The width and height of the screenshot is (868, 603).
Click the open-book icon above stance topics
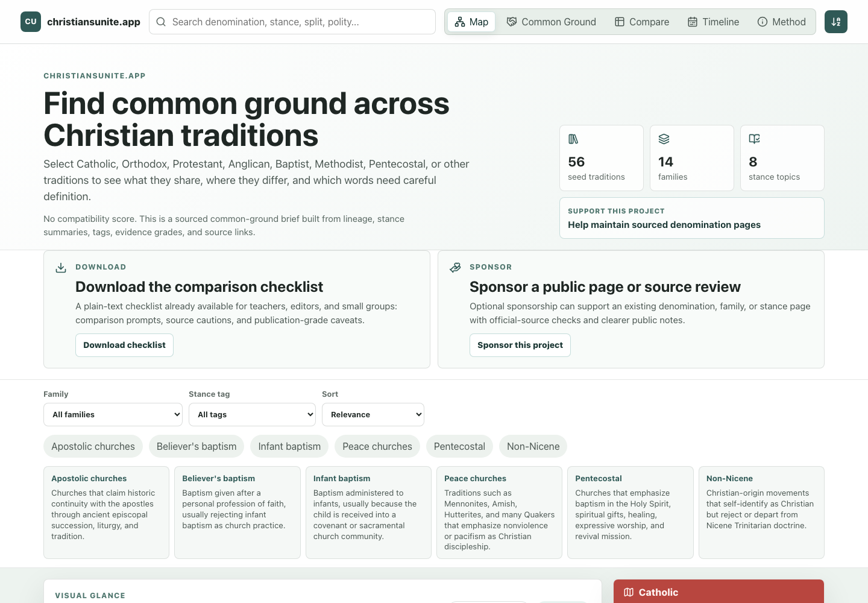(x=754, y=139)
